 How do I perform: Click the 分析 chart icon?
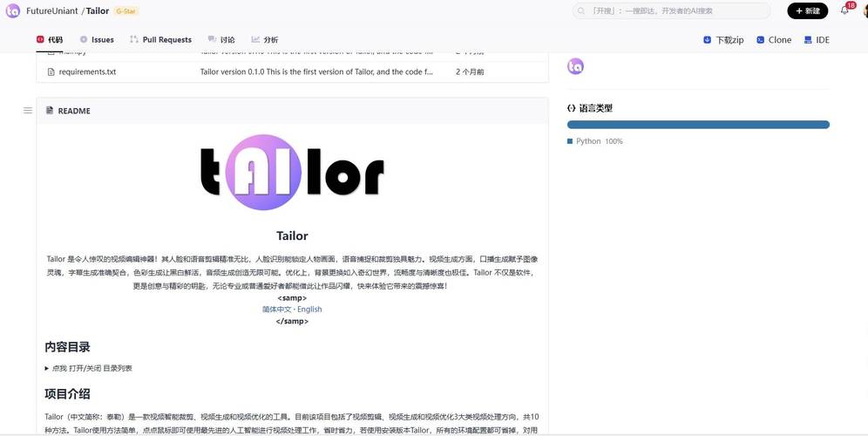point(255,39)
